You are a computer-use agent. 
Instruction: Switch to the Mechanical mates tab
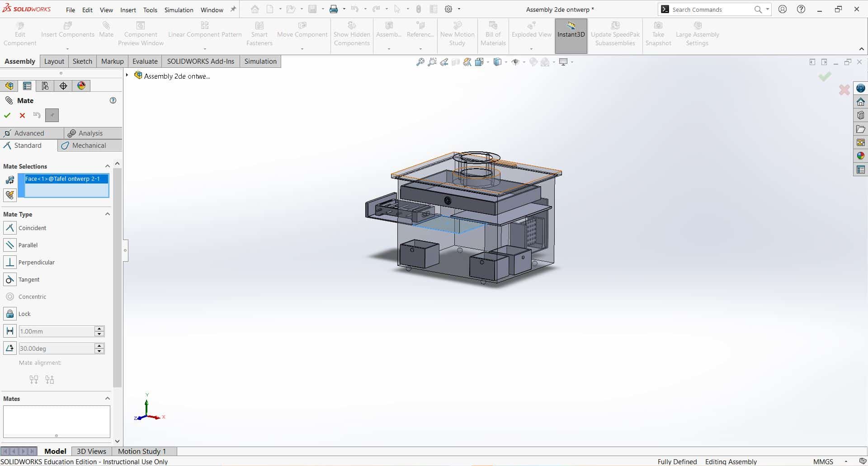(x=90, y=146)
